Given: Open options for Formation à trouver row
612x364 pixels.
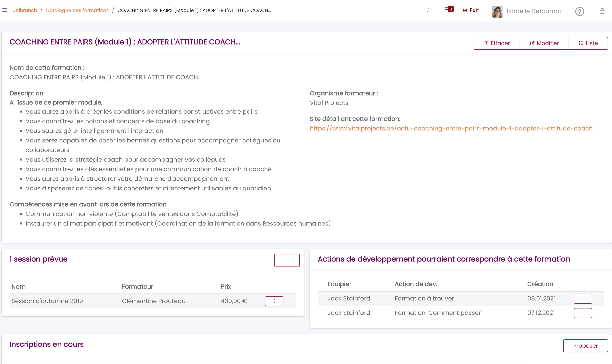Looking at the screenshot, I should pyautogui.click(x=583, y=298).
